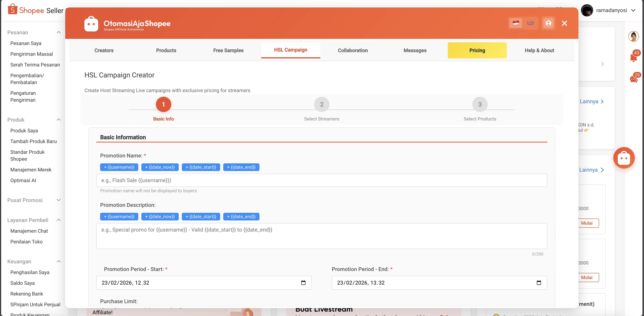
Task: Open Pesanan Saya in sidebar
Action: click(x=26, y=43)
